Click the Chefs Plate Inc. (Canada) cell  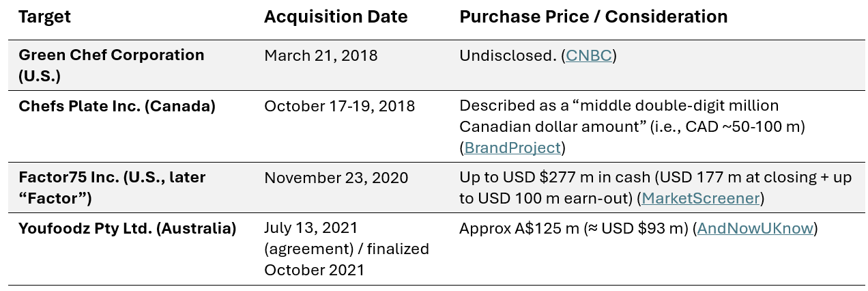coord(117,106)
